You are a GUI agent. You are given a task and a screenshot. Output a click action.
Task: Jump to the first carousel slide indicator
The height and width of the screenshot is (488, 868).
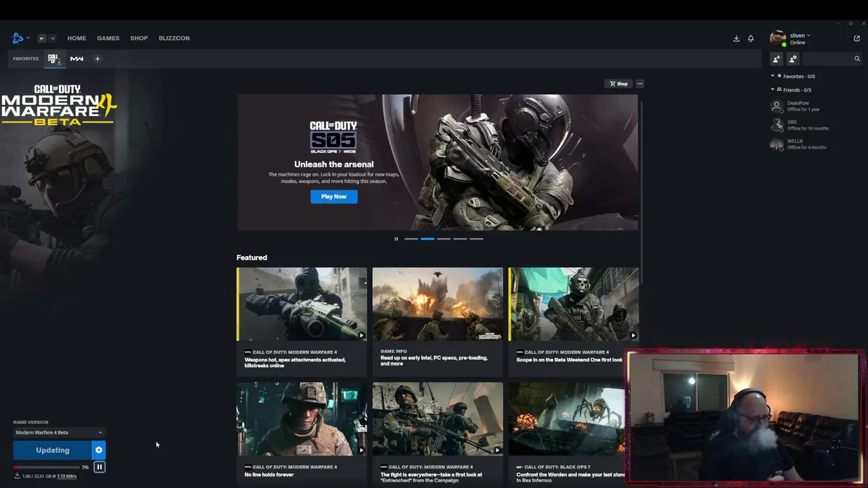pos(411,239)
